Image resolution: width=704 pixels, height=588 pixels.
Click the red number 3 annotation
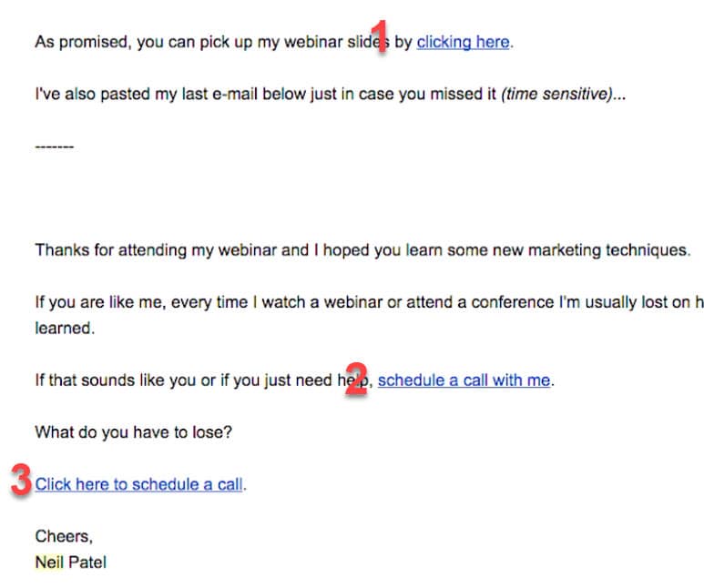coord(21,481)
